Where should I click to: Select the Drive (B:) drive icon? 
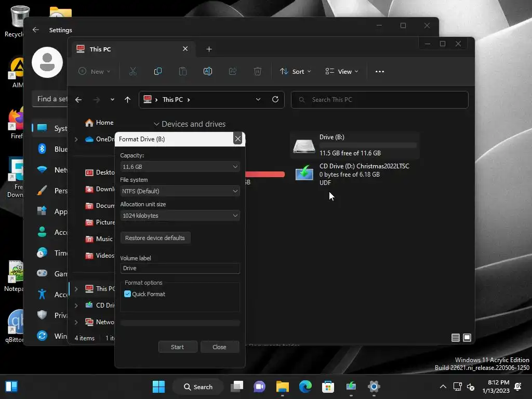[304, 146]
